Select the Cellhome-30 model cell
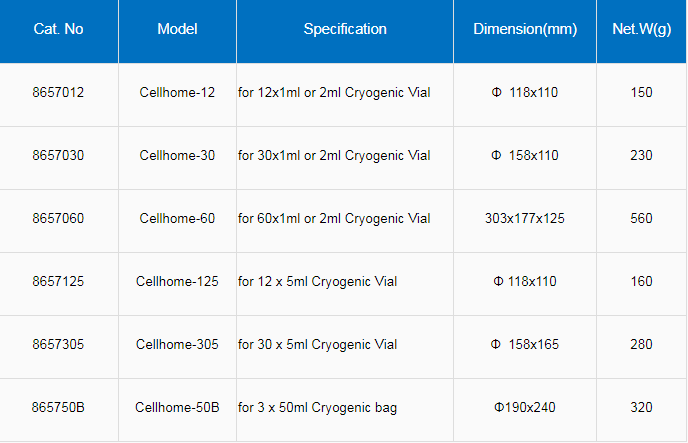 [177, 156]
